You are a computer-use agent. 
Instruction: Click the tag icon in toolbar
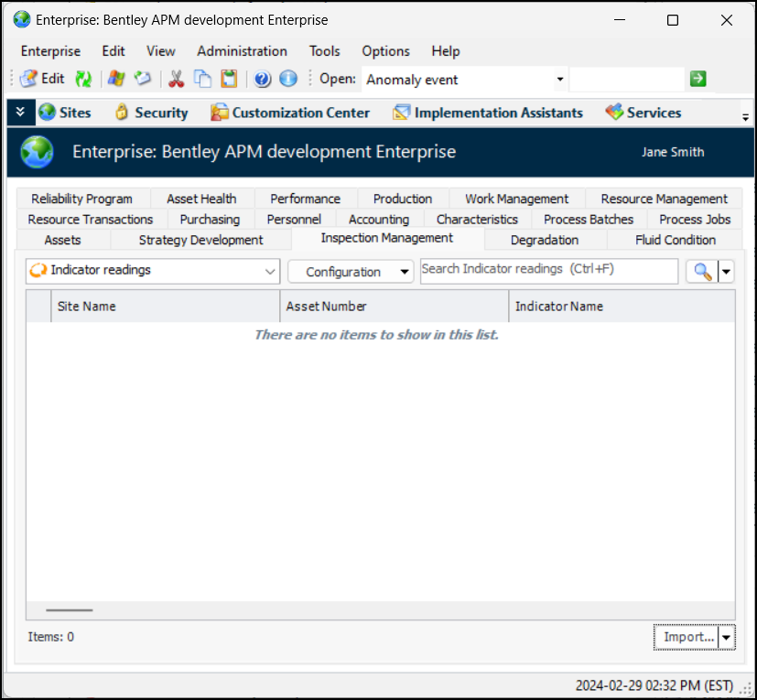tap(143, 79)
